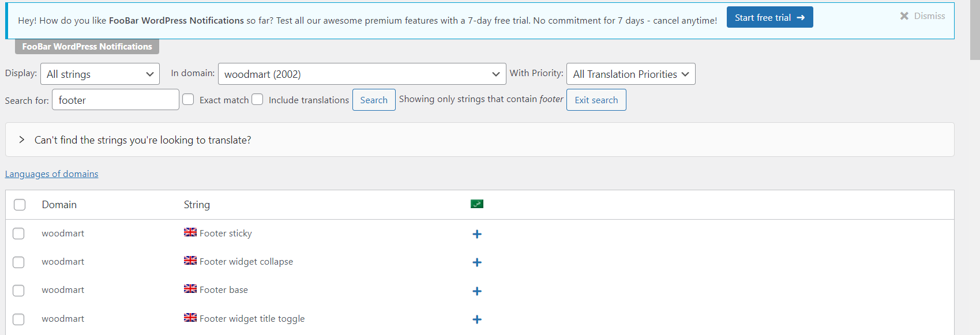980x335 pixels.
Task: Add translation for Footer widget title toggle
Action: tap(477, 319)
